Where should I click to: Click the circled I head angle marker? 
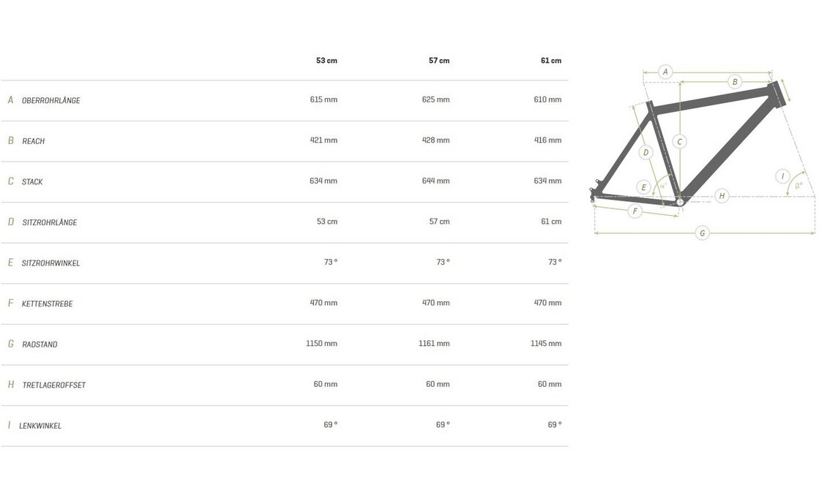pos(782,176)
